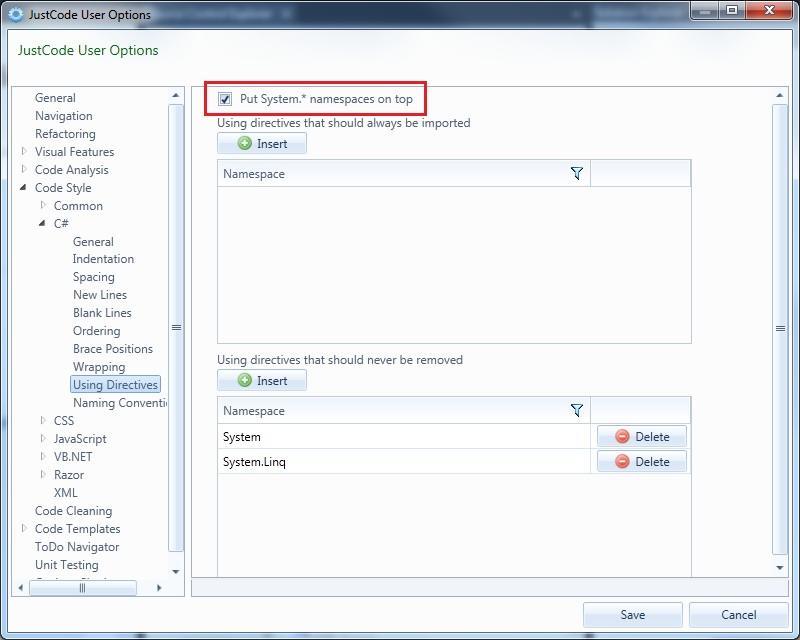Collapse the C# node
Screen dimensions: 800x640
pyautogui.click(x=42, y=223)
